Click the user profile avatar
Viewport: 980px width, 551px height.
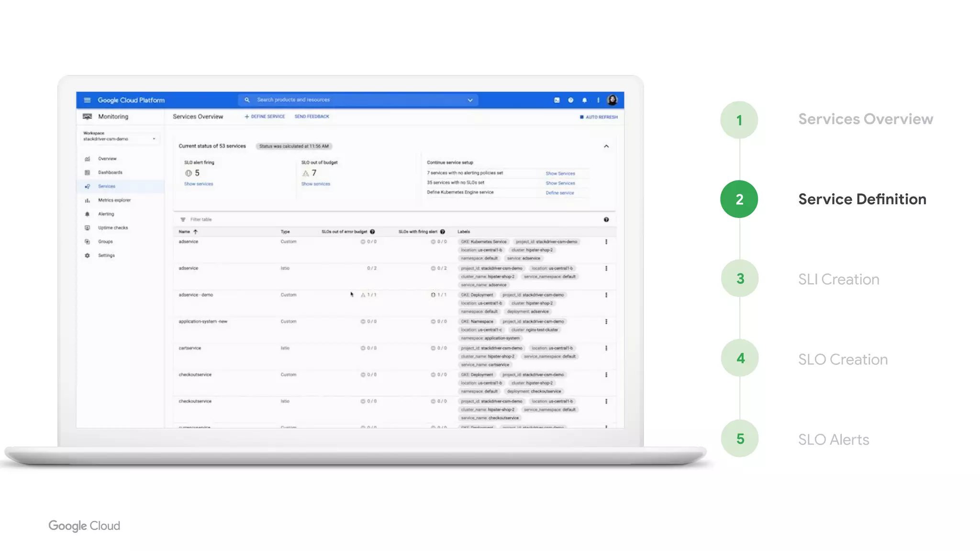(x=612, y=100)
